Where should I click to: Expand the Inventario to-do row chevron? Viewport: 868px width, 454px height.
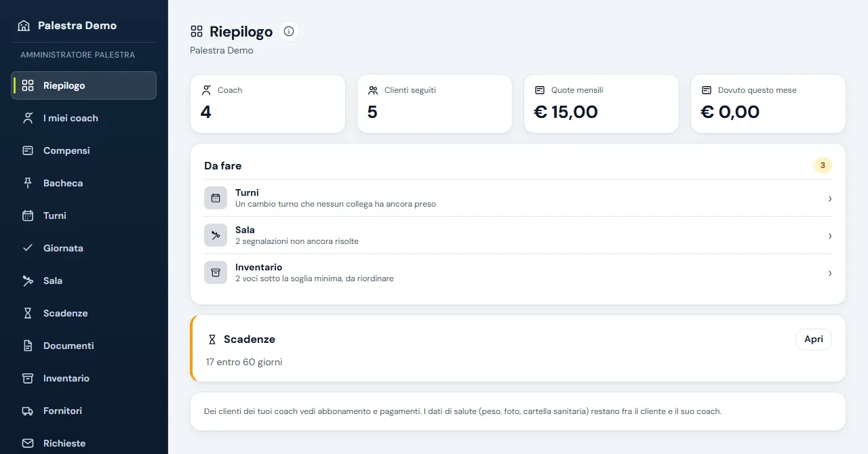830,273
